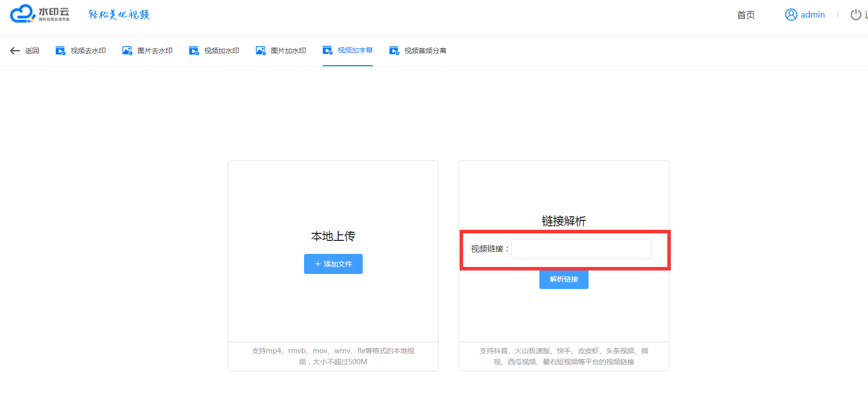The height and width of the screenshot is (420, 868).
Task: Click the admin username
Action: pos(813,15)
